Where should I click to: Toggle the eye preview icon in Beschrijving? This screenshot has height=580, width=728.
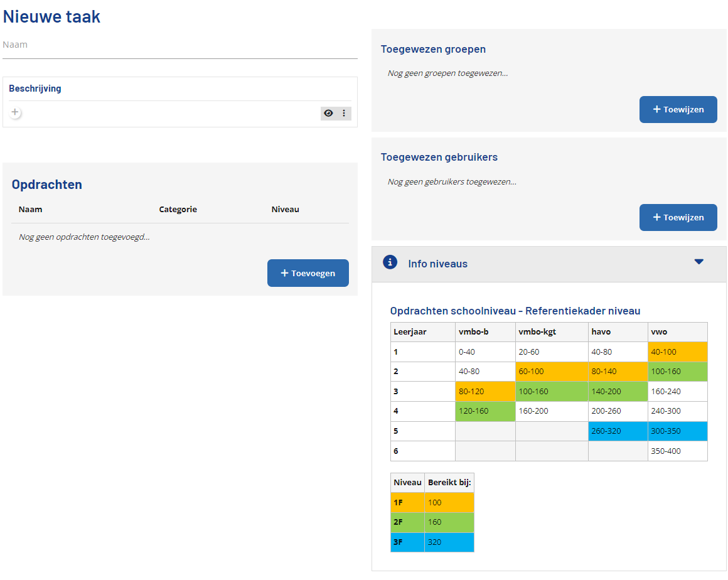[328, 114]
